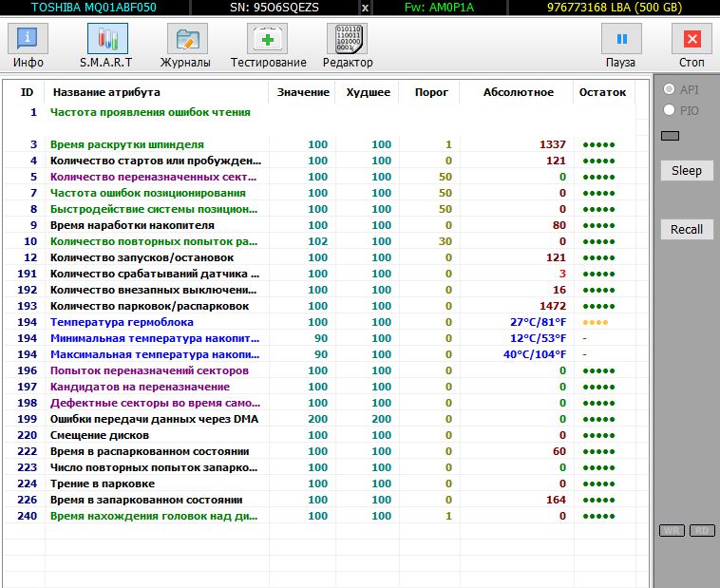Select row Смещение дисков
720x588 pixels.
[319, 435]
